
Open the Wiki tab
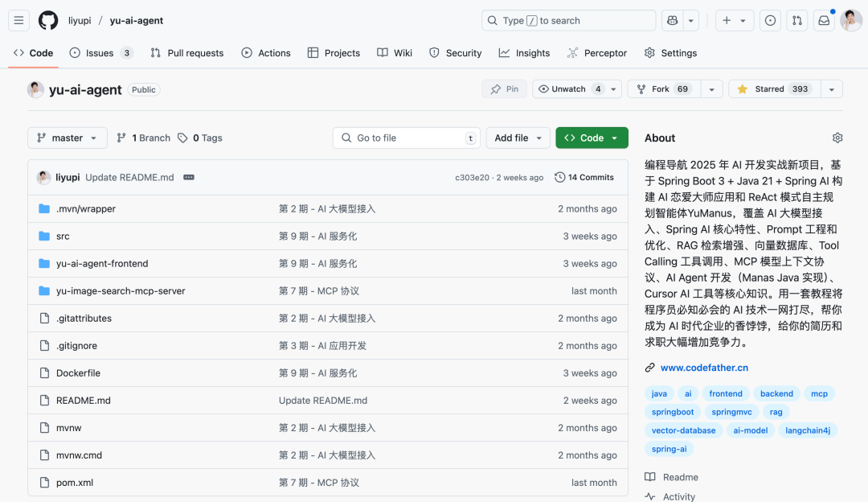[x=395, y=53]
